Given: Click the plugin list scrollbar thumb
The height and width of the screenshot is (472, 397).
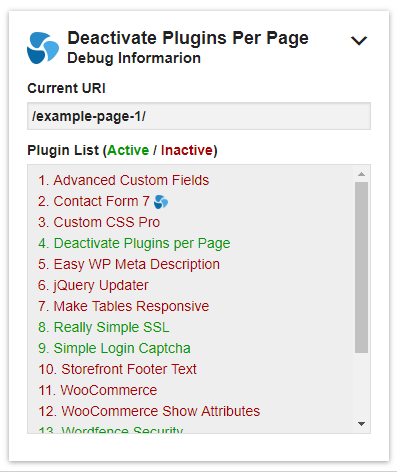Looking at the screenshot, I should [x=361, y=267].
